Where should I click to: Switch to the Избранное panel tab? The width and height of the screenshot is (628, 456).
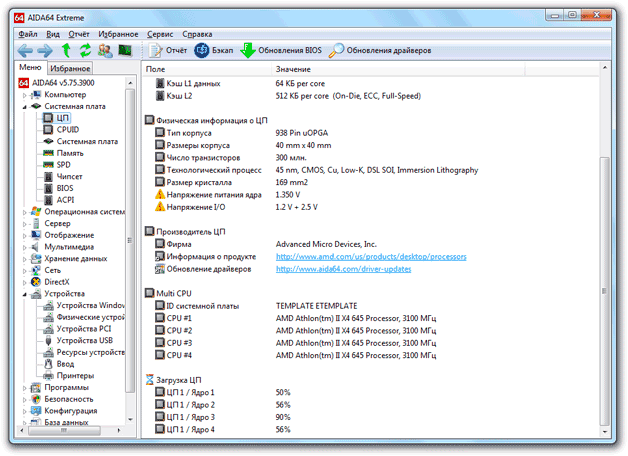tap(70, 68)
